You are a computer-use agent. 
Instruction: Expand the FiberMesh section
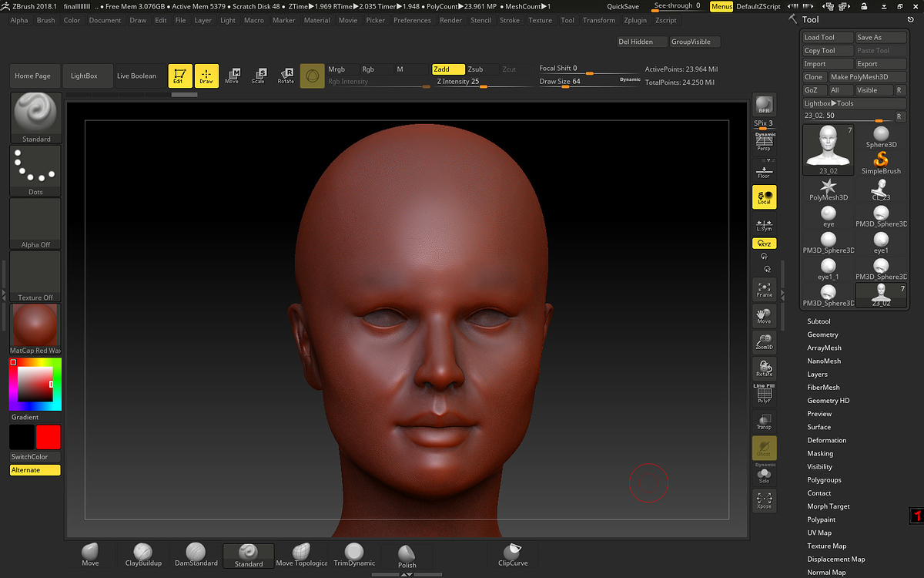[823, 388]
